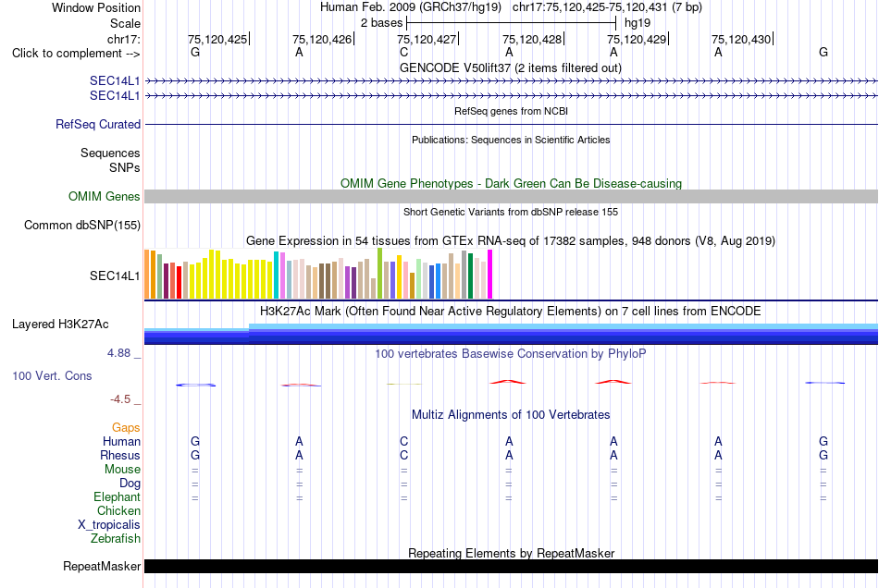Select the Scale label on the left
879x588 pixels.
tap(125, 23)
